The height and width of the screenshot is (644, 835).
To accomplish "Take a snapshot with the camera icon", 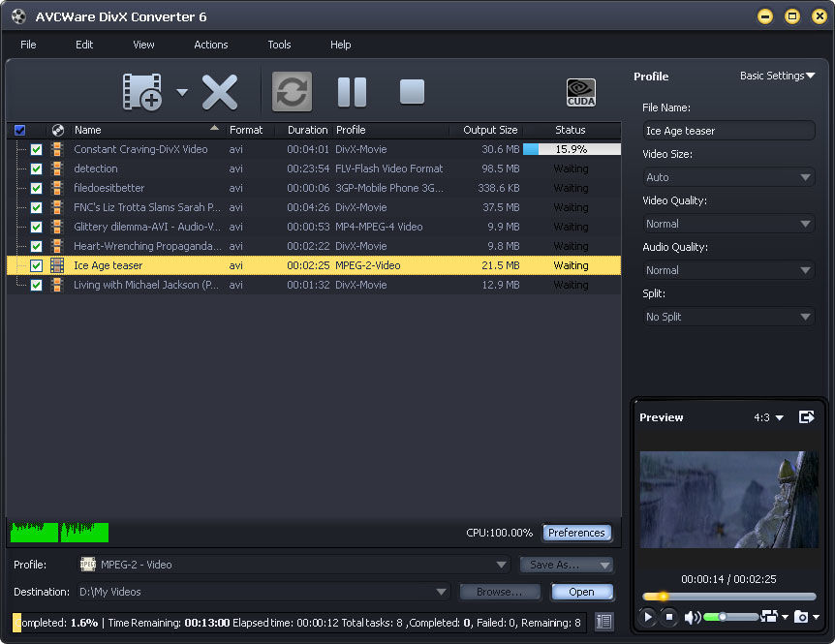I will [801, 616].
